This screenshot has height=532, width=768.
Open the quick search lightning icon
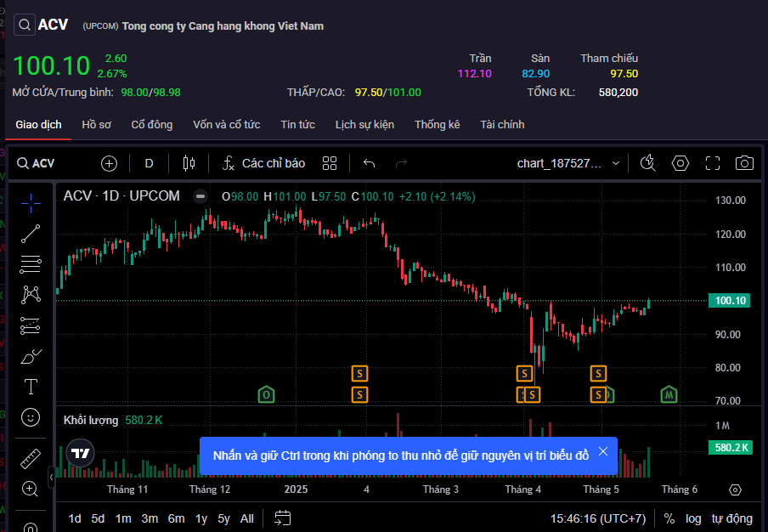click(648, 163)
